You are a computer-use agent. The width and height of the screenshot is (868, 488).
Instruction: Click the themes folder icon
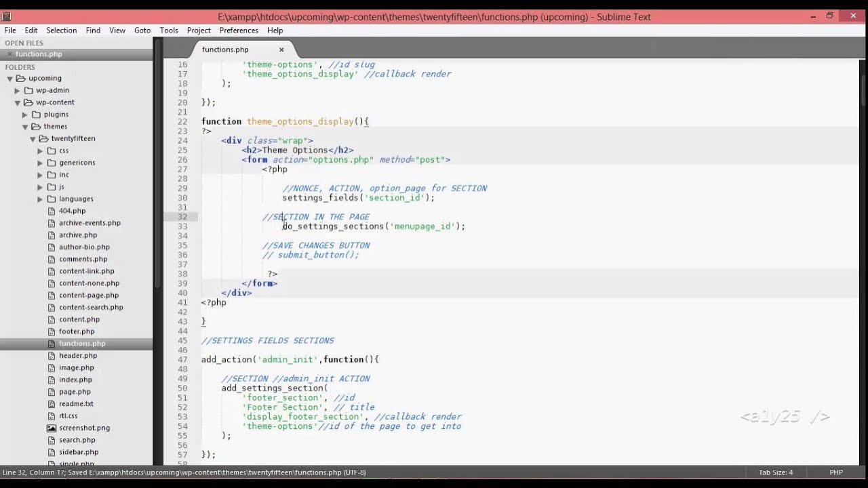point(36,127)
